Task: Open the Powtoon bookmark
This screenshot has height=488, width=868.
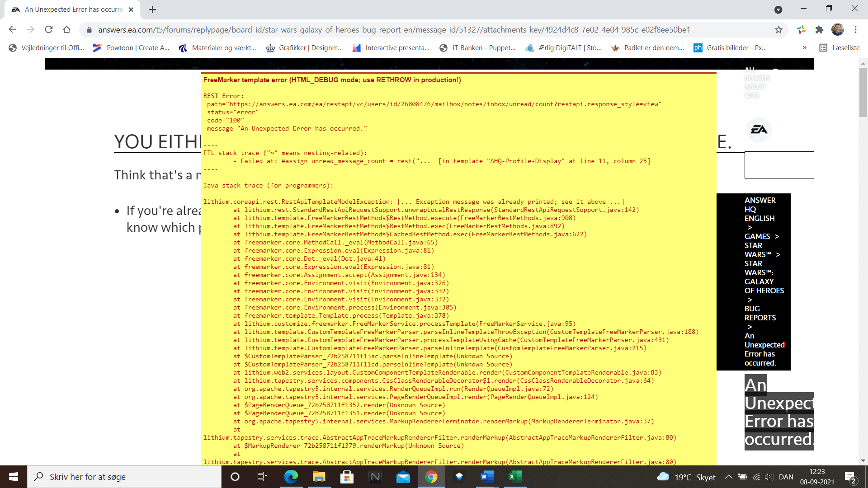Action: click(x=131, y=48)
